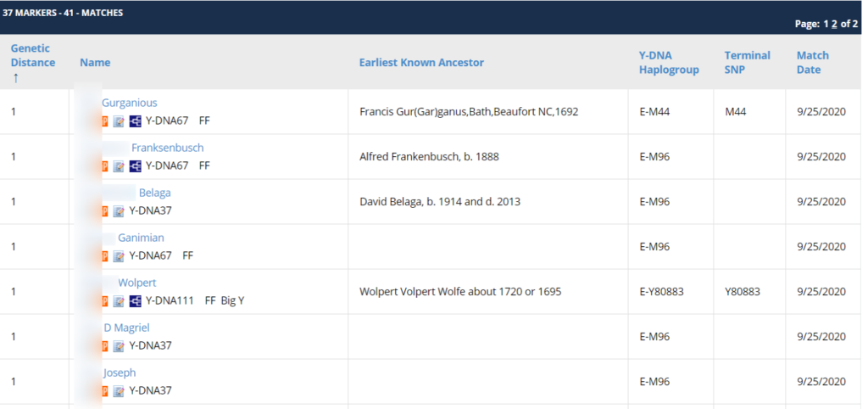Screen dimensions: 868x409
Task: Edit notes for Belaga match
Action: pyautogui.click(x=119, y=210)
